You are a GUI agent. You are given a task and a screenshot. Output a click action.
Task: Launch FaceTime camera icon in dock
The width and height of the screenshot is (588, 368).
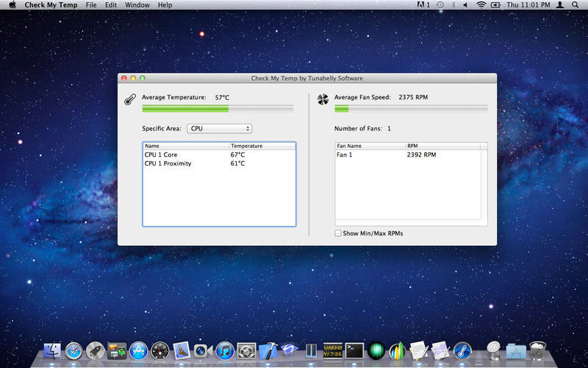(x=203, y=352)
